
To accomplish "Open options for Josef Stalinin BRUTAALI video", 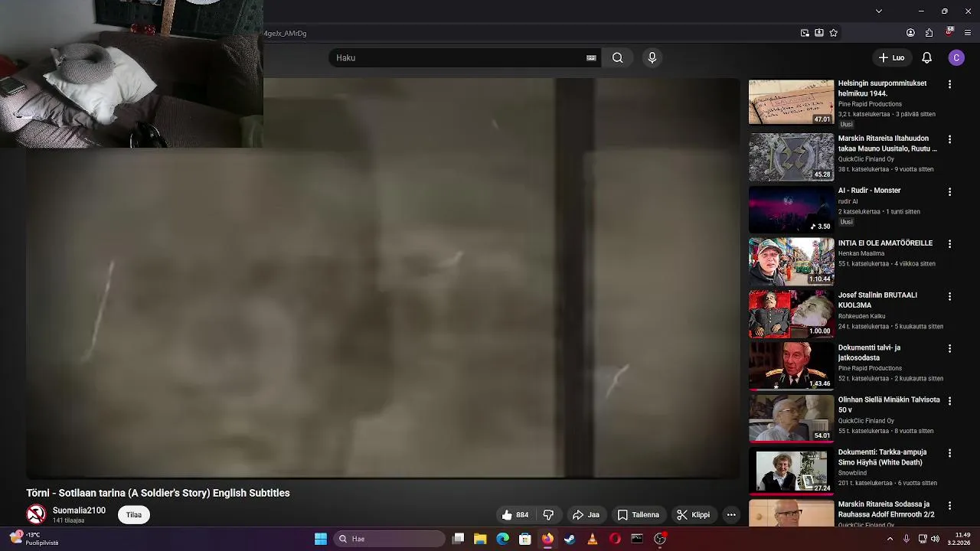I will [x=949, y=296].
